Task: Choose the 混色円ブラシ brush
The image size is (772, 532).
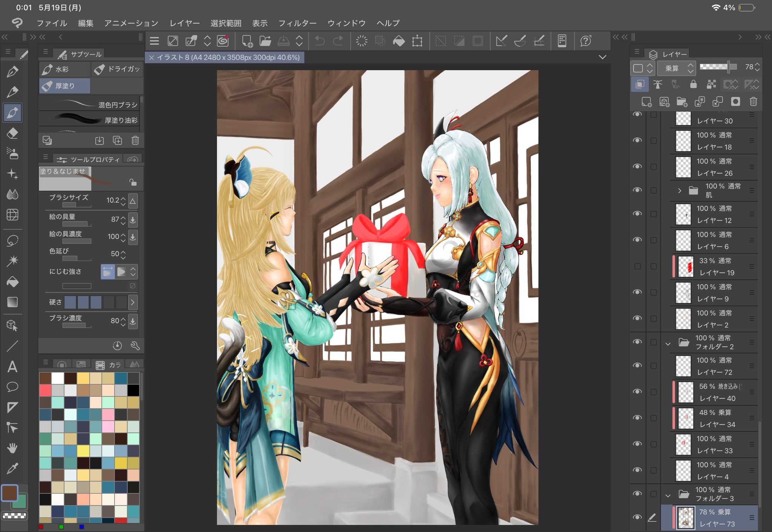Action: tap(89, 104)
